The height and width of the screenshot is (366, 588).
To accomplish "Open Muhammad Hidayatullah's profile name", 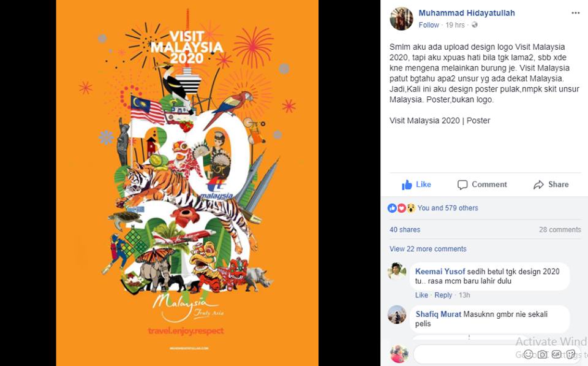I will coord(467,13).
